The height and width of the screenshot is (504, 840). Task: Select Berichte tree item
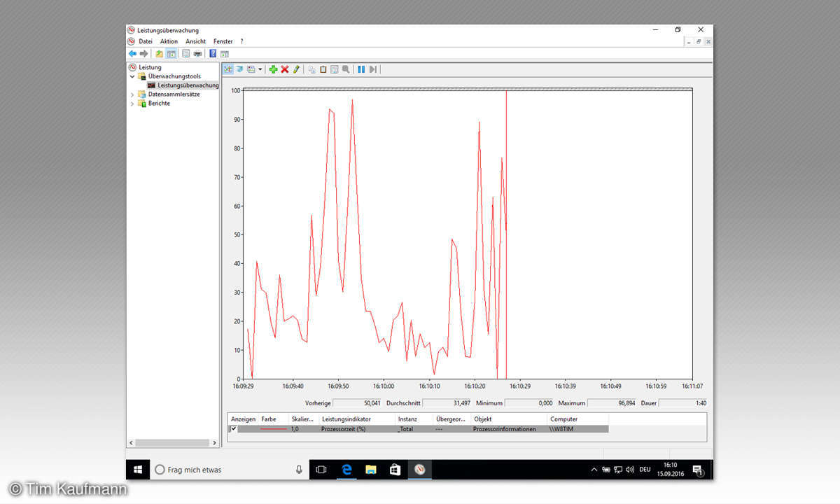tap(159, 104)
